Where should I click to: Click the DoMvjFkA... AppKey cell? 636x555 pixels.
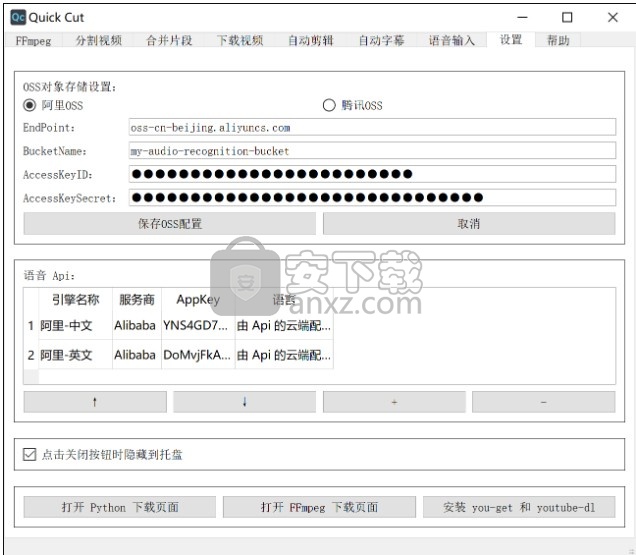point(198,355)
